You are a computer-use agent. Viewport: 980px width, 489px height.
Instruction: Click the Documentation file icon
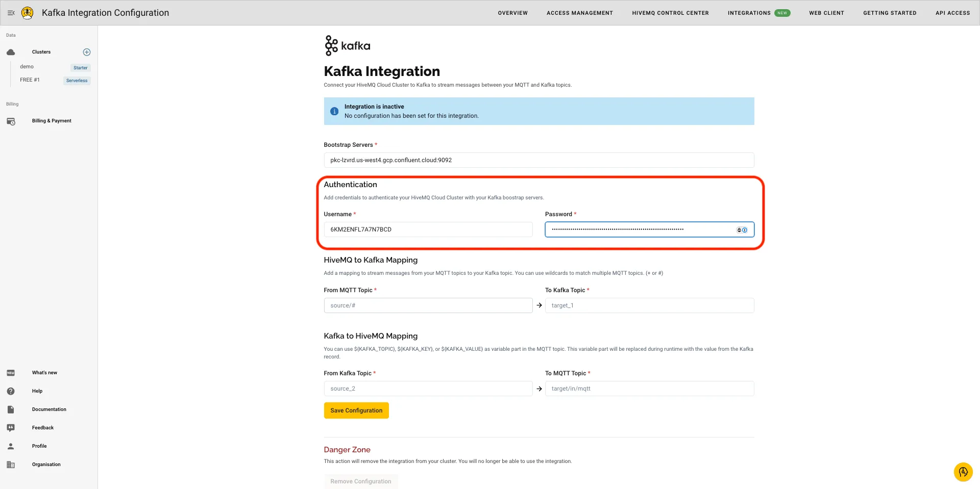pyautogui.click(x=11, y=409)
